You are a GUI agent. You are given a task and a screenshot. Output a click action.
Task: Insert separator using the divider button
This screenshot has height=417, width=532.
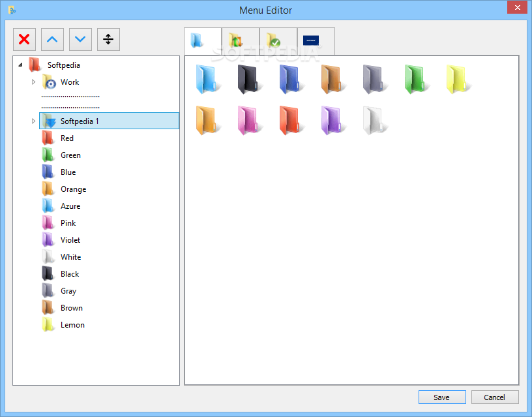tap(109, 39)
